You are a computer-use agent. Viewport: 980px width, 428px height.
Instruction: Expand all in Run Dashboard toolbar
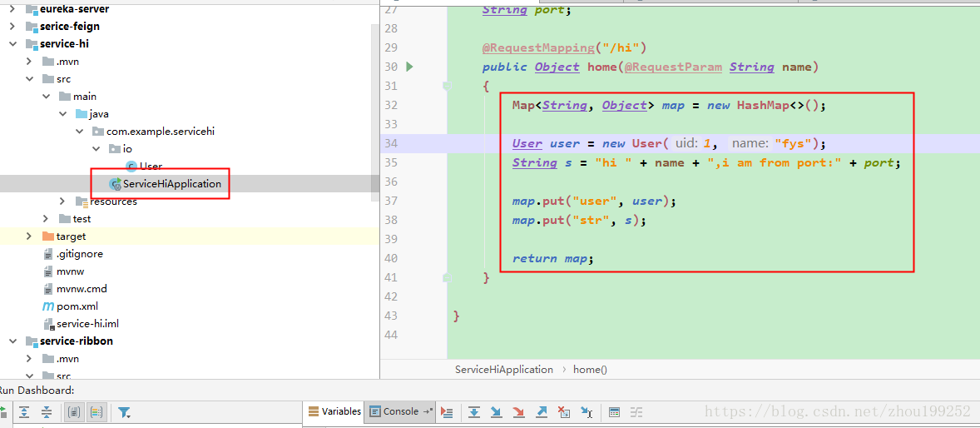click(x=24, y=411)
